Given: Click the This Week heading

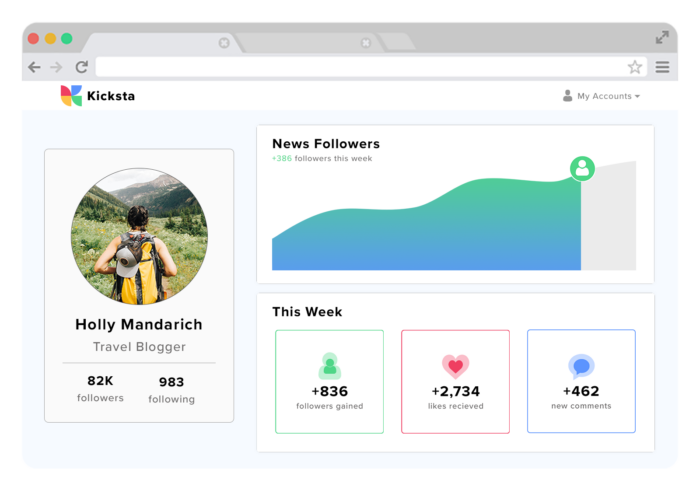Looking at the screenshot, I should (x=307, y=311).
